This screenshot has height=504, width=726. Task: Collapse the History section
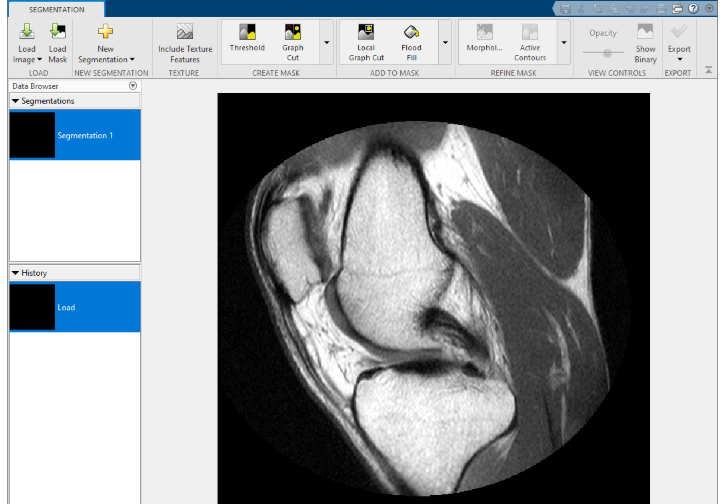(x=15, y=273)
